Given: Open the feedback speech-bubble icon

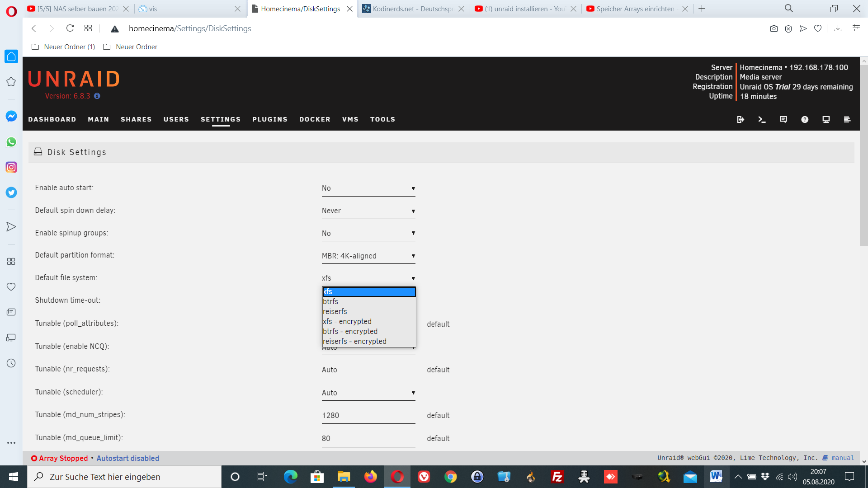Looking at the screenshot, I should (783, 120).
